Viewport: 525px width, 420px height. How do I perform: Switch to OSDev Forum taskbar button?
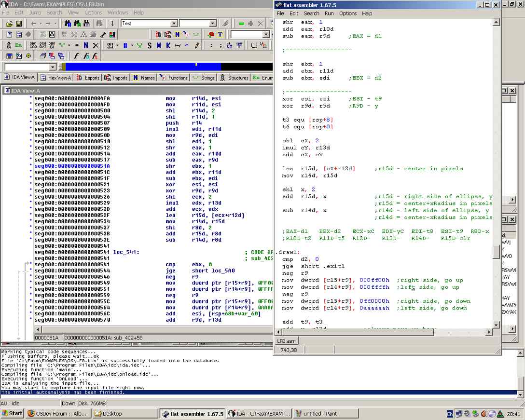[x=58, y=413]
